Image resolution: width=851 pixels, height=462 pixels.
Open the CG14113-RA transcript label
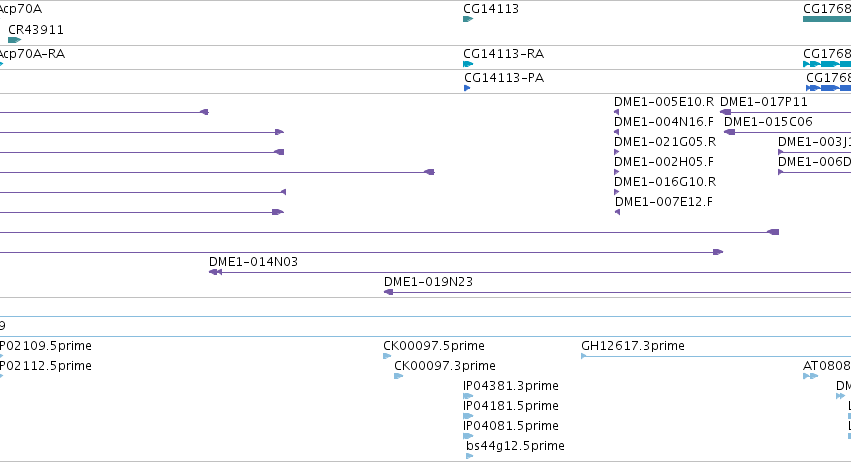coord(503,54)
